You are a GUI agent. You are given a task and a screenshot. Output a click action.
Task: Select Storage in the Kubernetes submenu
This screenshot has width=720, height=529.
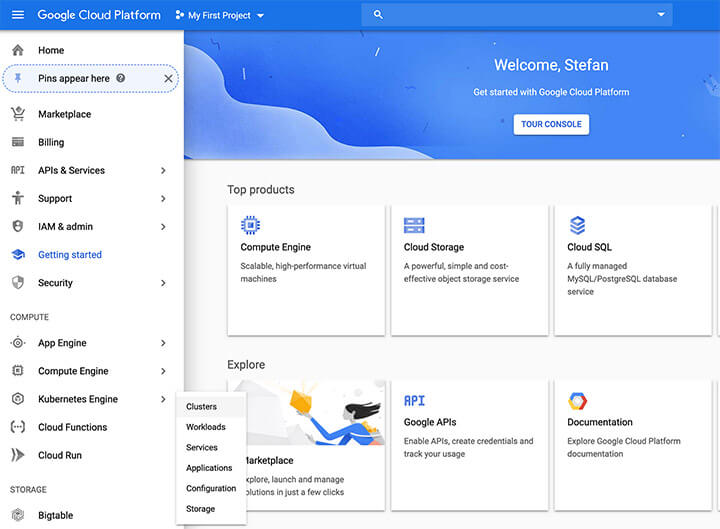211,509
